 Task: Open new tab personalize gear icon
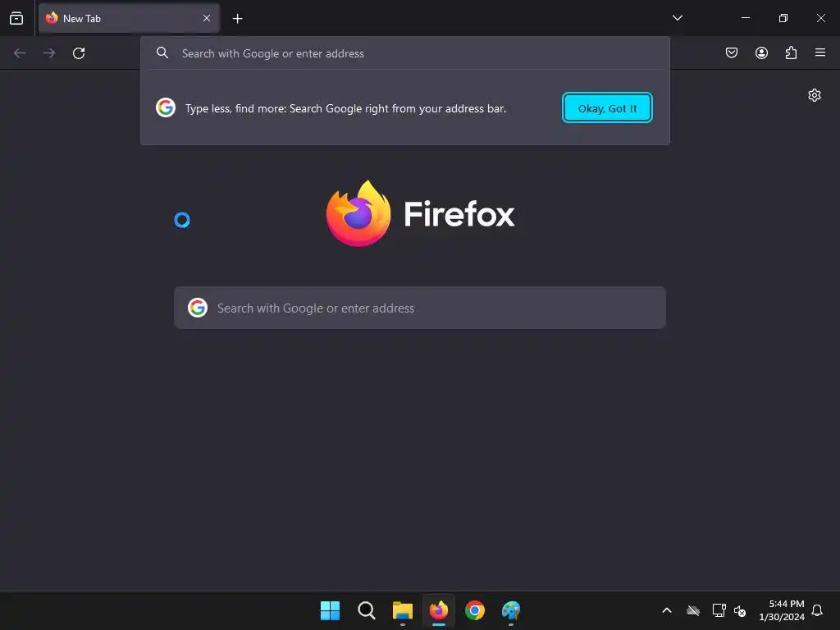[815, 95]
